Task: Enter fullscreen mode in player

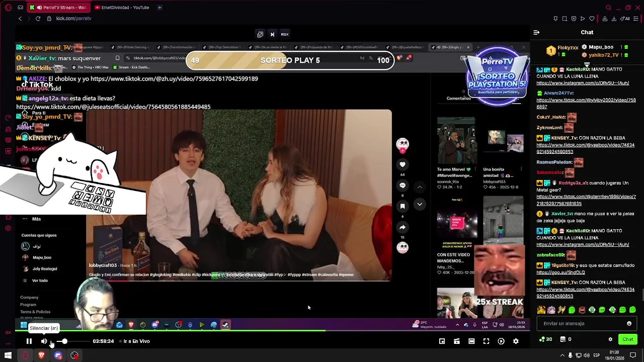Action: (486, 341)
